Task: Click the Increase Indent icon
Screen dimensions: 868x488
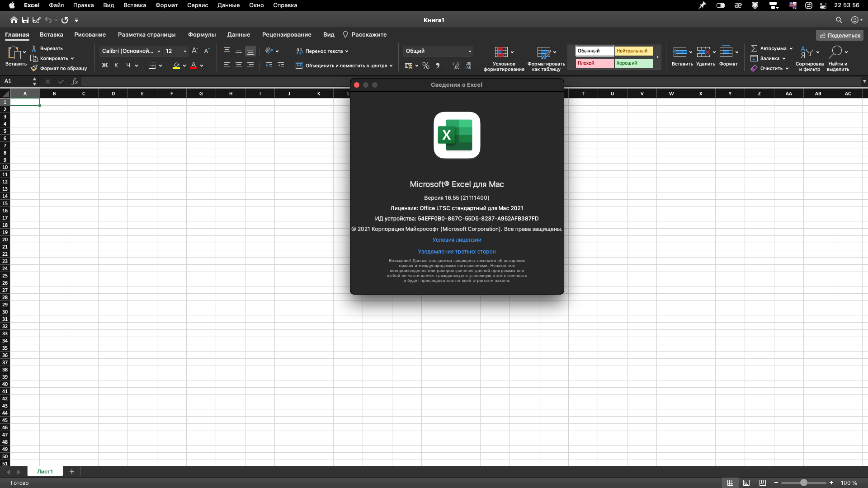Action: point(280,66)
